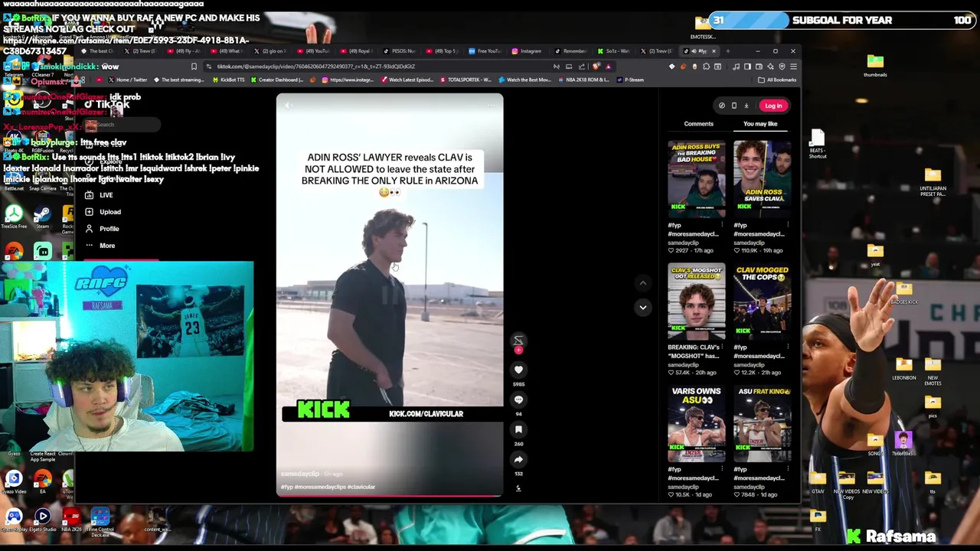Click the TikTok search box
Image resolution: width=980 pixels, height=551 pixels.
coord(122,125)
